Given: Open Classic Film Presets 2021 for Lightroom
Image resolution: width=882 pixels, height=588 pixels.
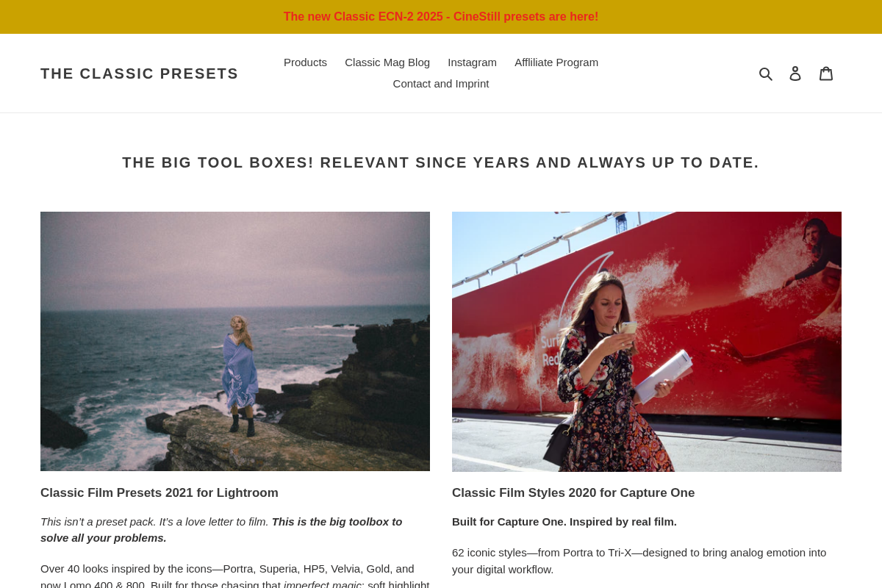Looking at the screenshot, I should click(x=159, y=492).
